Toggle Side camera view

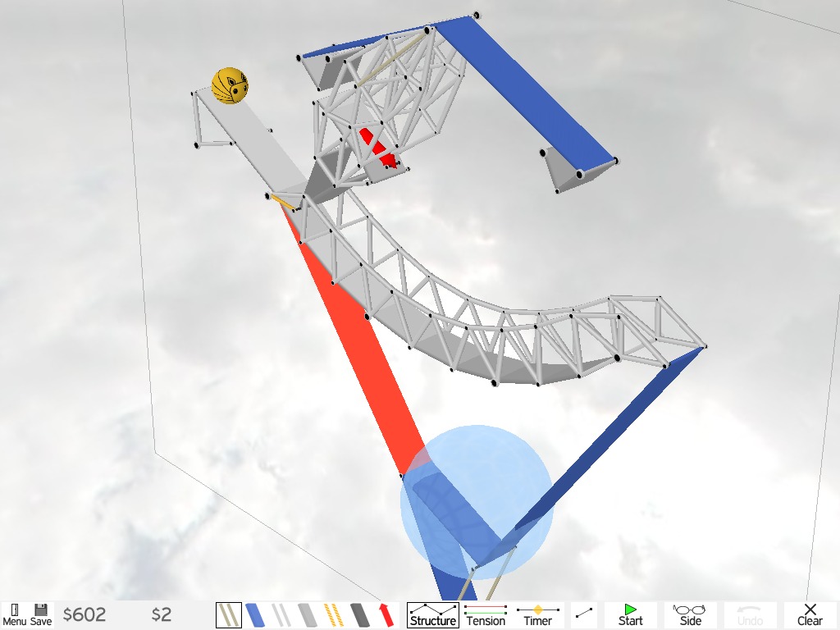pos(690,615)
